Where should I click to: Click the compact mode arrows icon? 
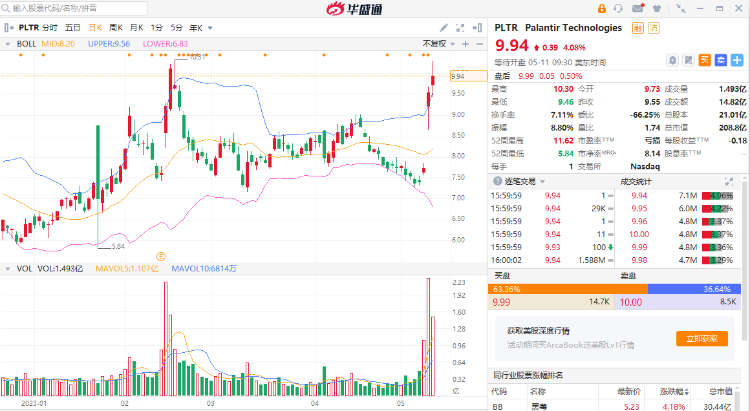coord(680,8)
